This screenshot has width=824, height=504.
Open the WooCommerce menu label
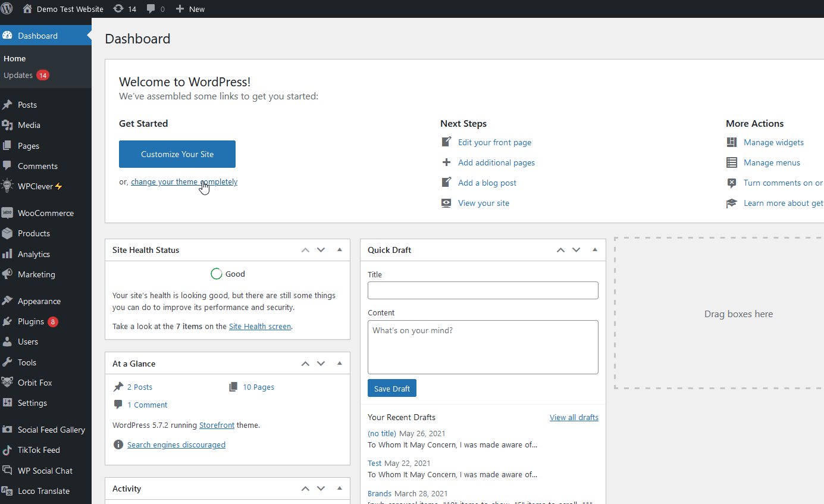[x=46, y=213]
